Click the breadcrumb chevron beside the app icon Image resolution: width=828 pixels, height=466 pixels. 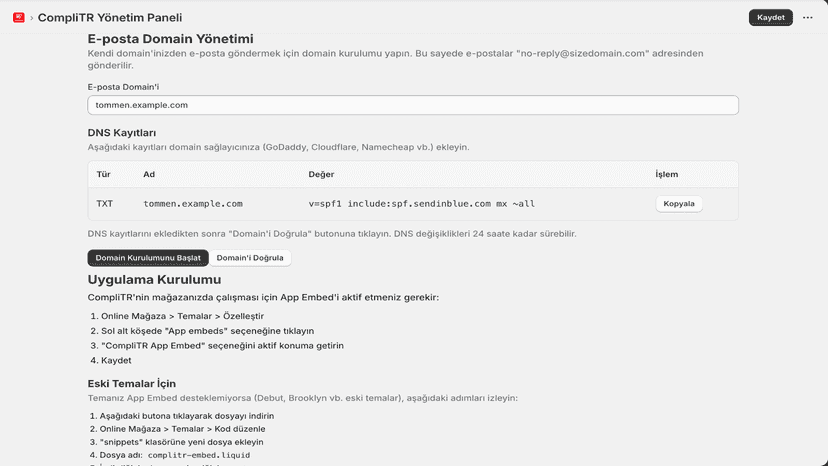click(x=32, y=18)
